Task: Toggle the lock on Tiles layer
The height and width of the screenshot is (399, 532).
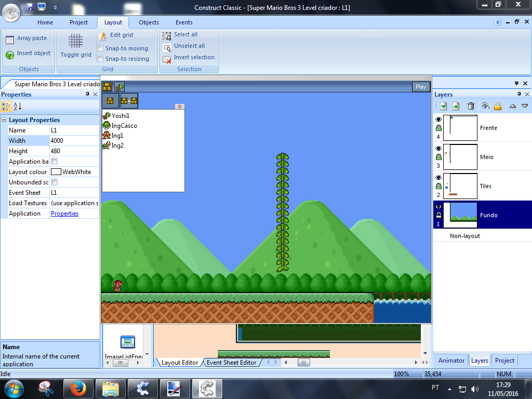Action: [438, 187]
